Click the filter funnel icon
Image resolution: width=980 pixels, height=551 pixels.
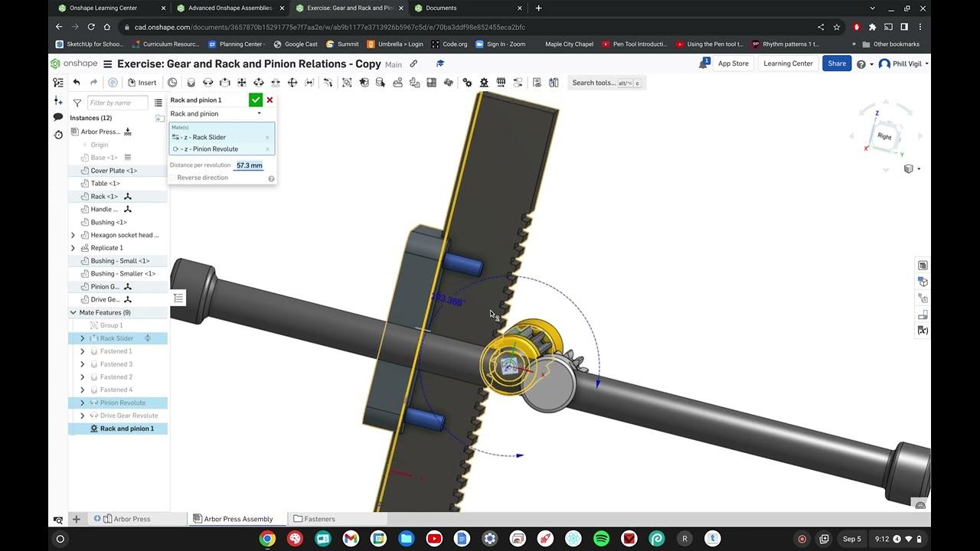77,103
